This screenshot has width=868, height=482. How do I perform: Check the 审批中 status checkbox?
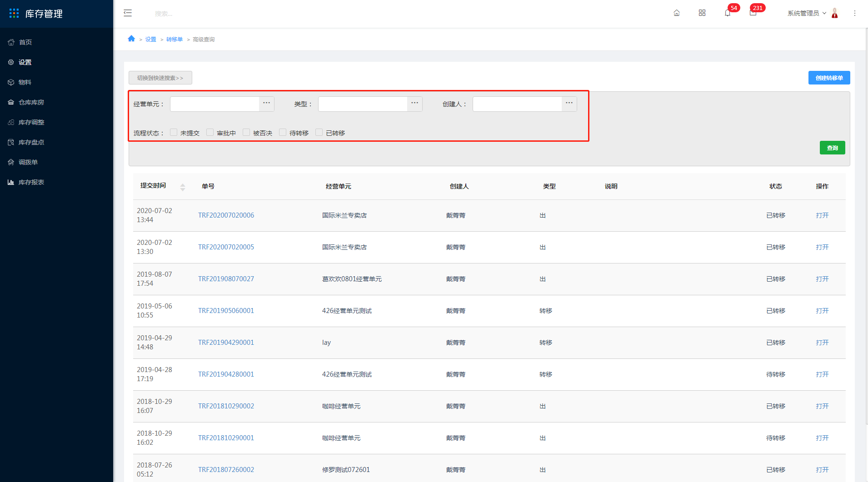click(210, 132)
